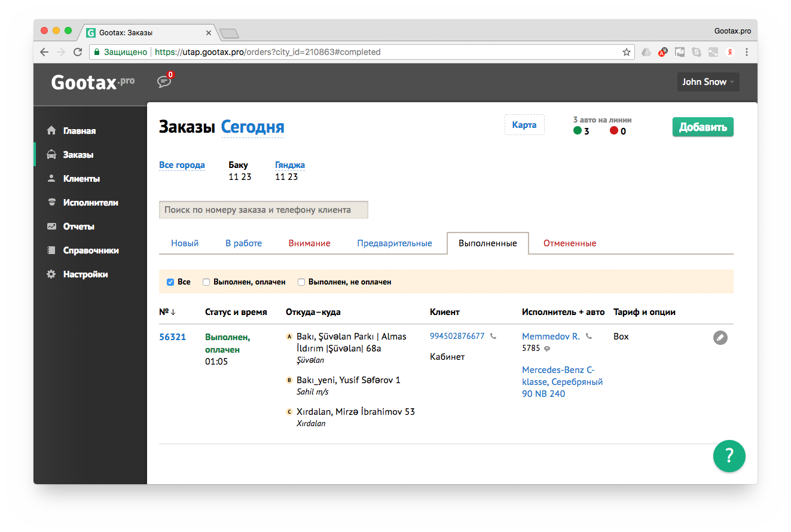This screenshot has height=532, width=791.
Task: Go back with the browser back arrow
Action: (x=44, y=52)
